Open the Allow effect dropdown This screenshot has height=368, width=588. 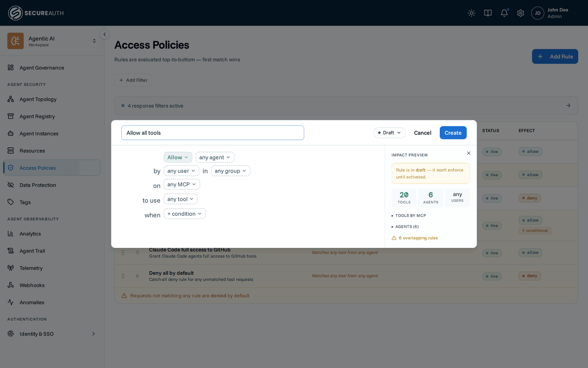pyautogui.click(x=178, y=157)
